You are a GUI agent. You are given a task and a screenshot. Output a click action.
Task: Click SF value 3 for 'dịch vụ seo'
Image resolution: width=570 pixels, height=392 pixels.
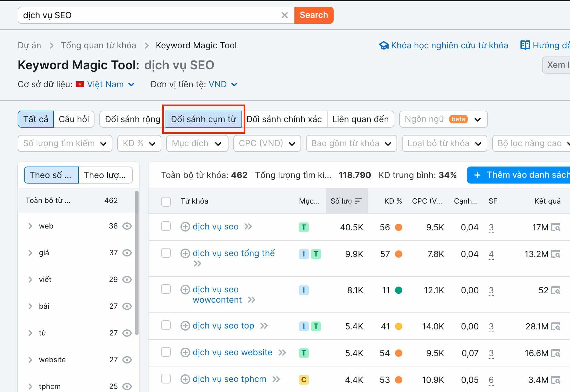click(x=491, y=227)
